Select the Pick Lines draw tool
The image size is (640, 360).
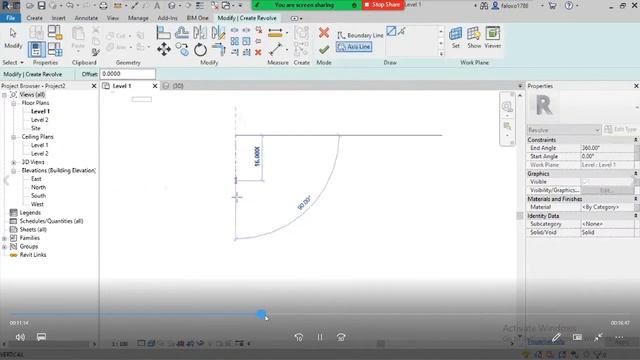(402, 31)
